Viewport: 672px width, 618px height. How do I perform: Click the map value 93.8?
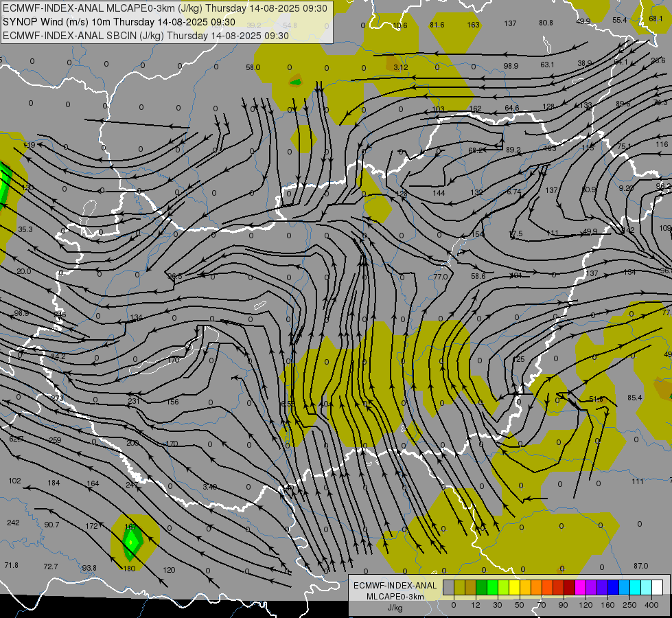click(x=89, y=569)
